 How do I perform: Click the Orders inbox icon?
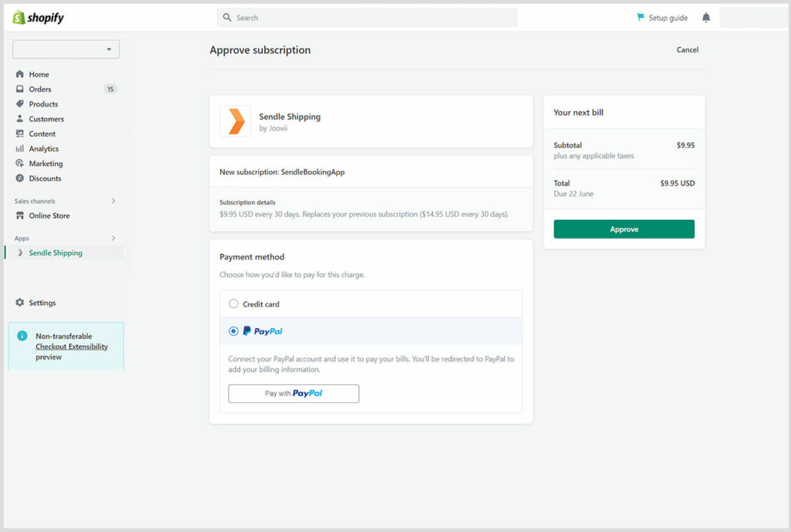click(x=19, y=89)
